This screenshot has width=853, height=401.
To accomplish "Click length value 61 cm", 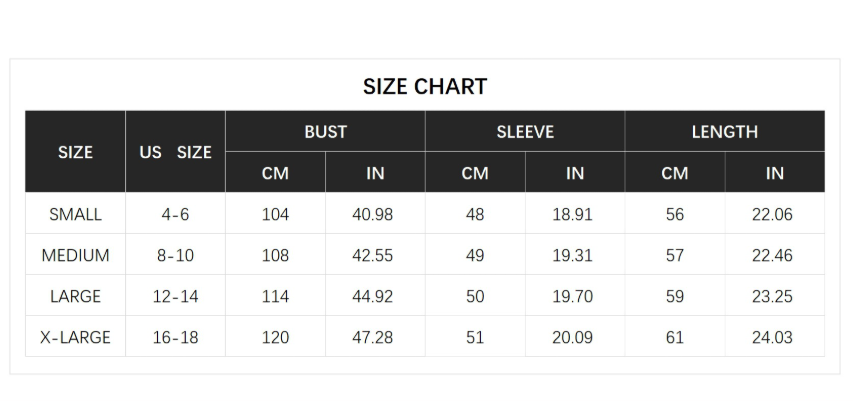I will click(675, 337).
